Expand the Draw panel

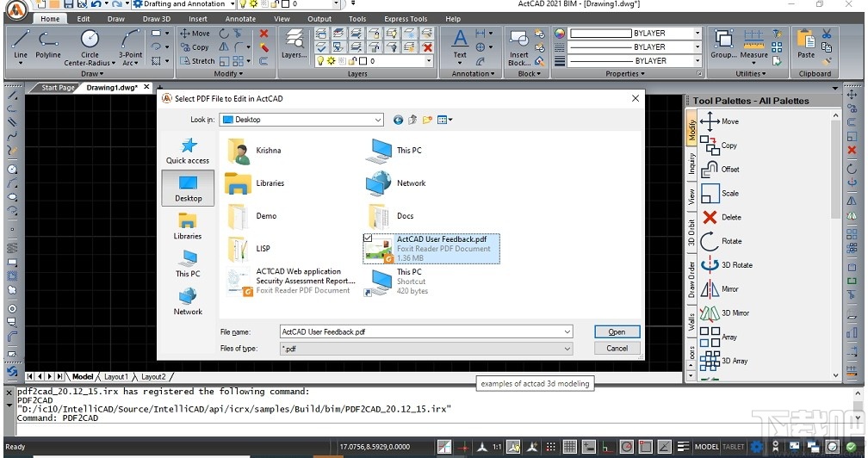pos(92,73)
